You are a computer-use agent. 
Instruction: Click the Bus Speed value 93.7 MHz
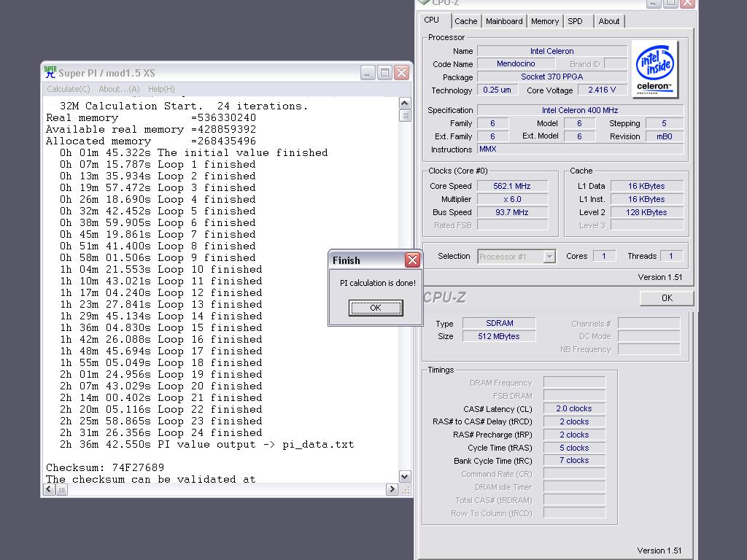click(512, 212)
